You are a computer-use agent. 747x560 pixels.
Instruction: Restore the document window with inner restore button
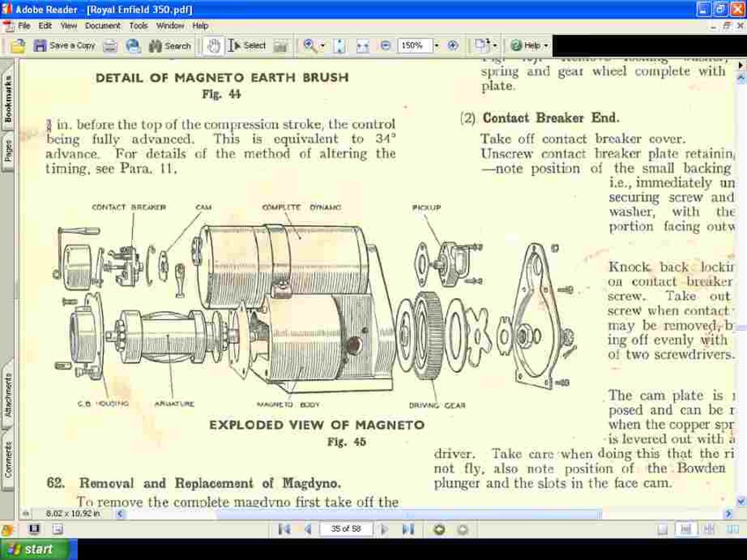(x=727, y=26)
